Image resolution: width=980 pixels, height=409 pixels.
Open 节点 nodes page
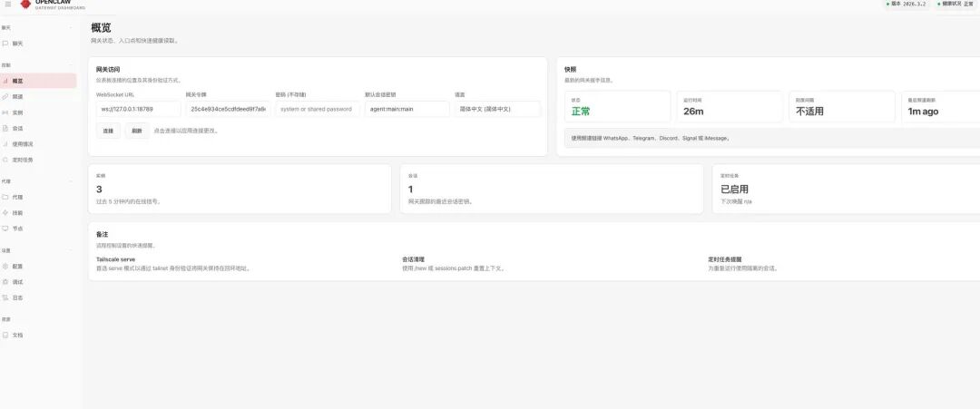coord(17,229)
